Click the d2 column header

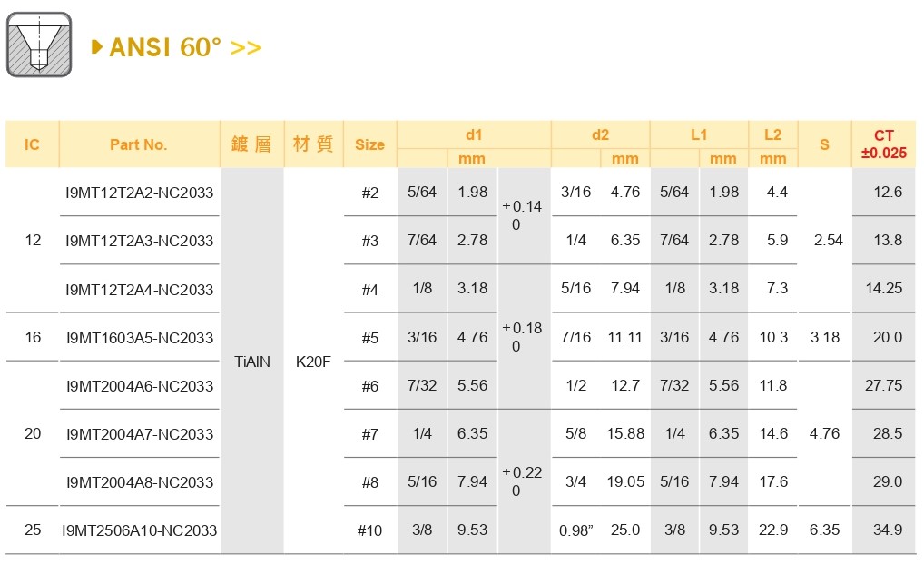coord(600,135)
